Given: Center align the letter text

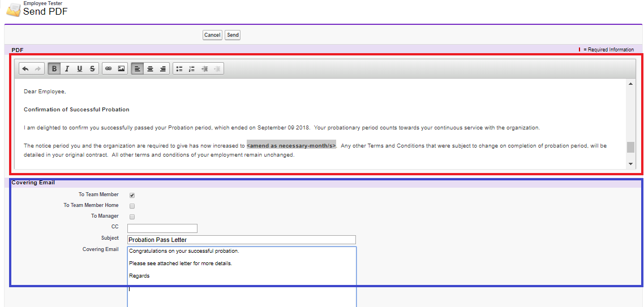Looking at the screenshot, I should tap(150, 69).
